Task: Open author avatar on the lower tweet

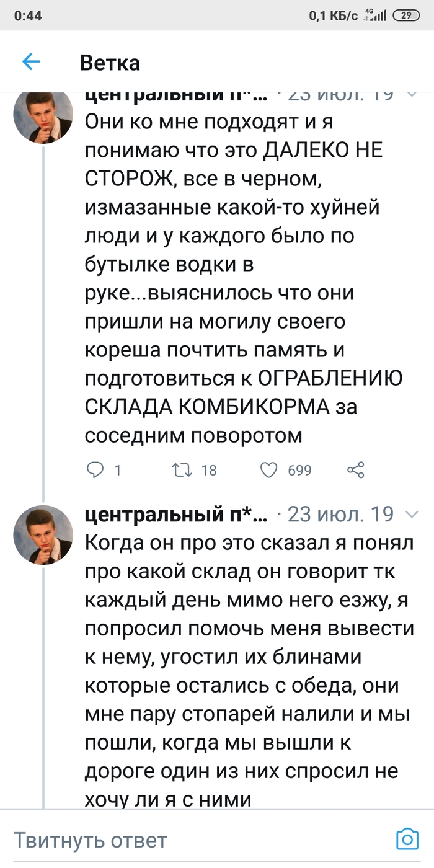Action: 43,534
